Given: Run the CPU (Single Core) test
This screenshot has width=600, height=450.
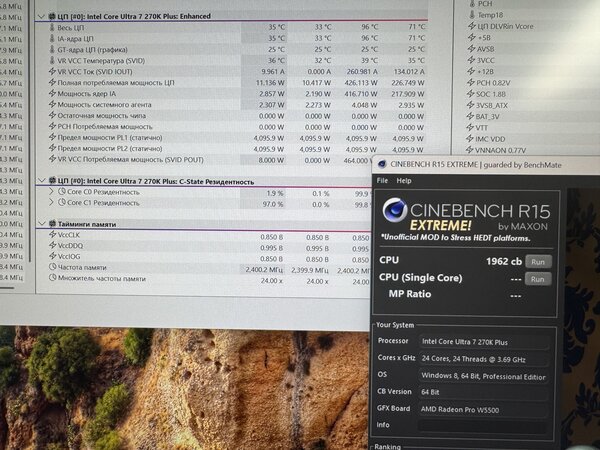Looking at the screenshot, I should [x=538, y=279].
